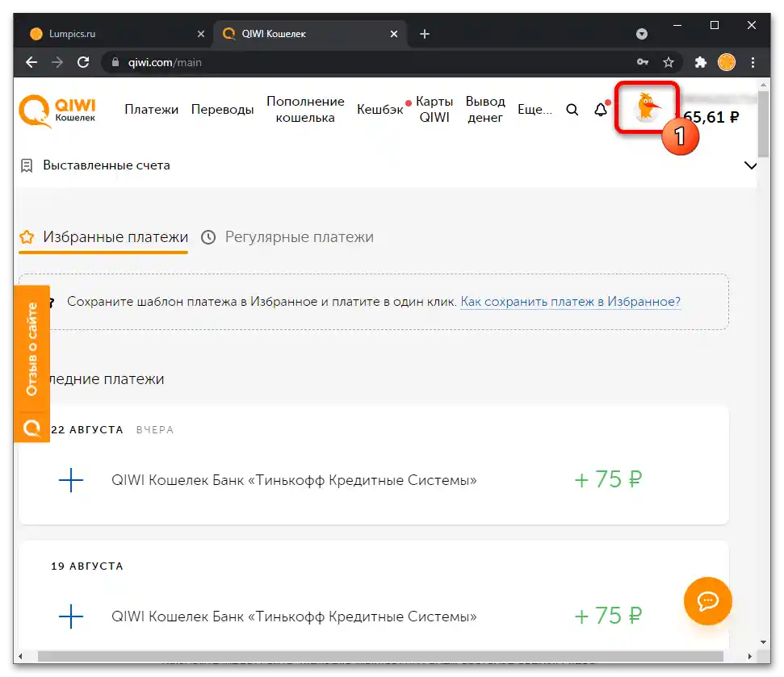Click the 22 АВГУСТА date heading
Screen dimensions: 784x677
click(x=87, y=430)
